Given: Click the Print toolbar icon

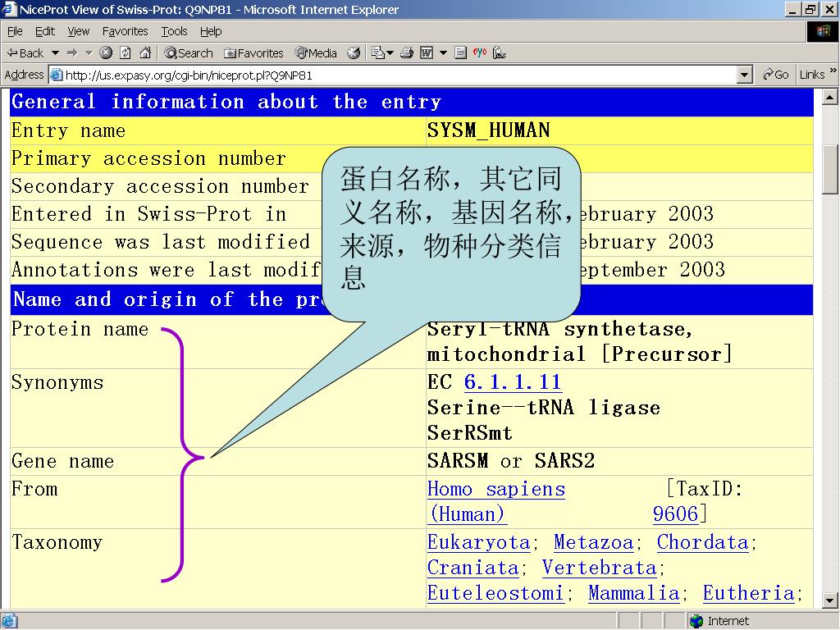Looking at the screenshot, I should [x=406, y=53].
